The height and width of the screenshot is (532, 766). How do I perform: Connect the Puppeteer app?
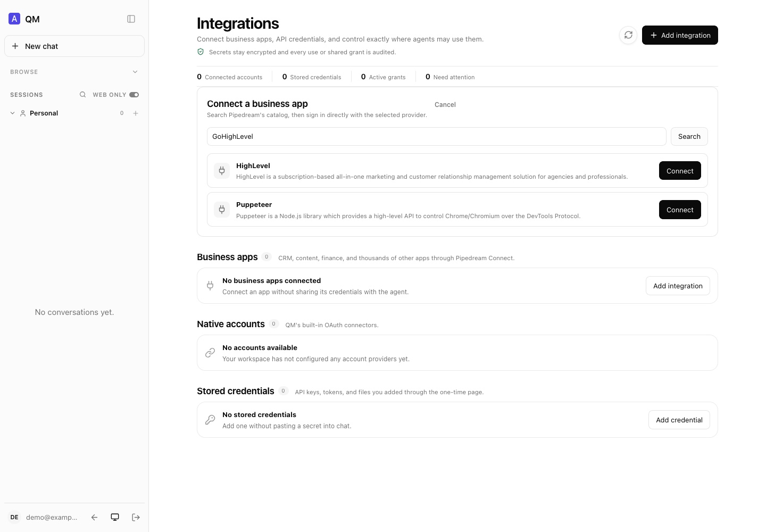[680, 210]
